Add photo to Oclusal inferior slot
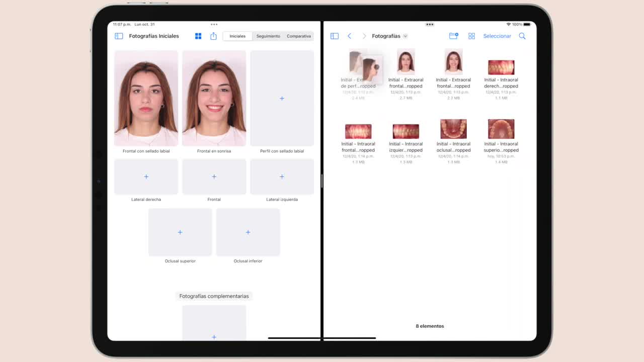 pyautogui.click(x=248, y=232)
